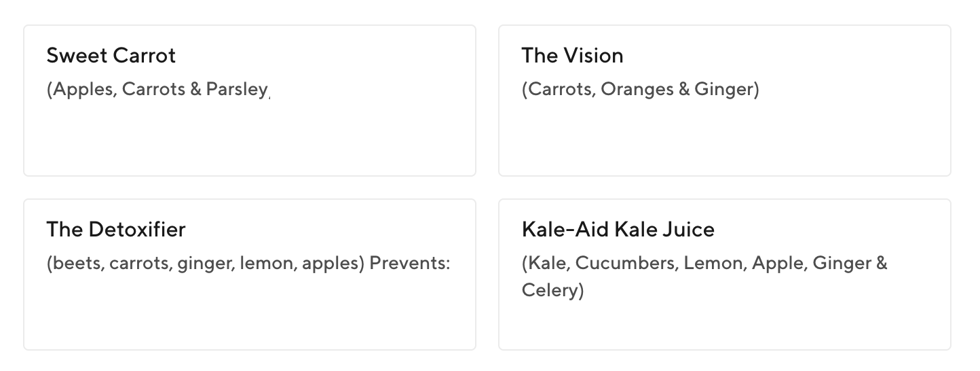The width and height of the screenshot is (980, 371).
Task: Open The Detoxifier item card
Action: click(250, 275)
